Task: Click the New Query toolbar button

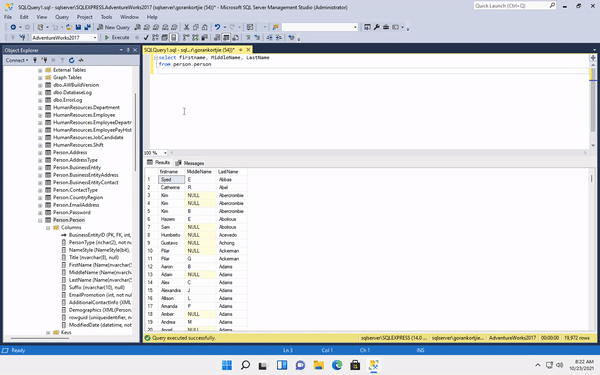Action: coord(113,27)
